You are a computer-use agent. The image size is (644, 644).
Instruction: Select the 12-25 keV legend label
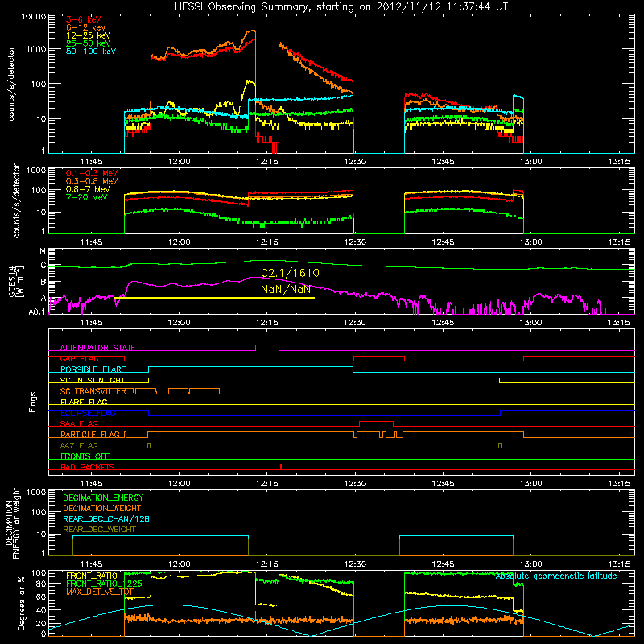click(x=89, y=35)
